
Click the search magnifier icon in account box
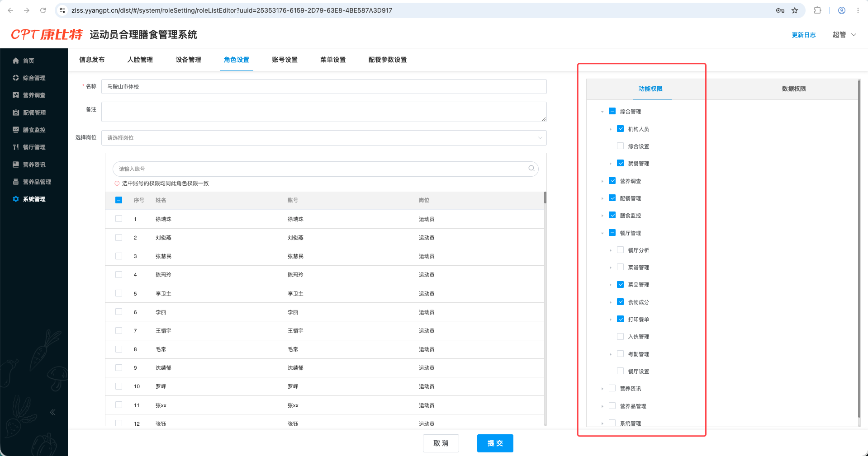[531, 168]
